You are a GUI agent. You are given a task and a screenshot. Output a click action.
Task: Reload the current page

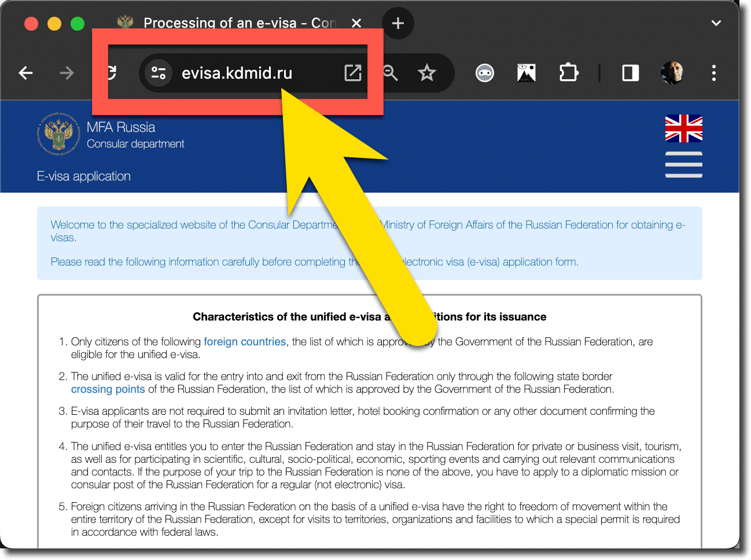111,73
